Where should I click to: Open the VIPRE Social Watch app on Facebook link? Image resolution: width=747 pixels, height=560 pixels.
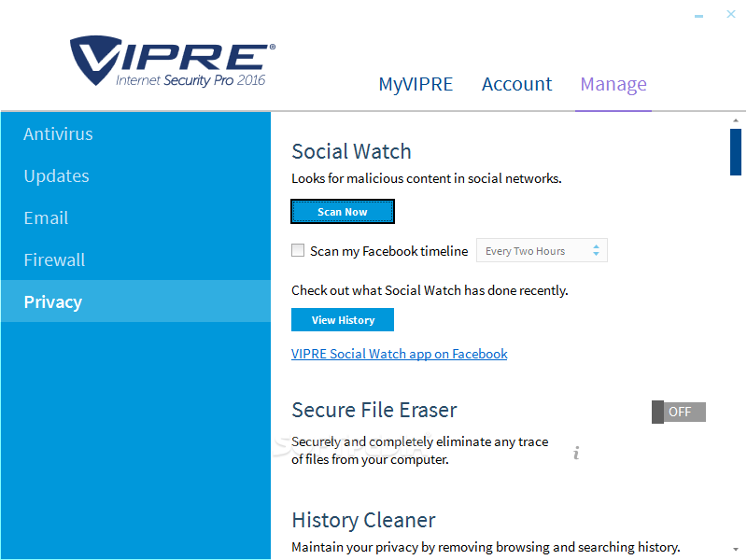(x=400, y=354)
